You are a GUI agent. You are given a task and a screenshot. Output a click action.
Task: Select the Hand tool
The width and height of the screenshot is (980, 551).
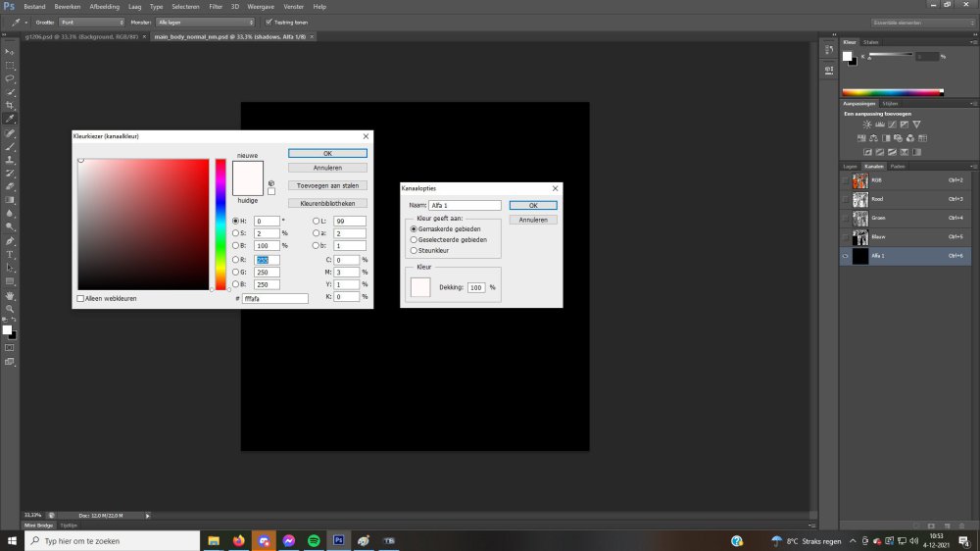(10, 294)
